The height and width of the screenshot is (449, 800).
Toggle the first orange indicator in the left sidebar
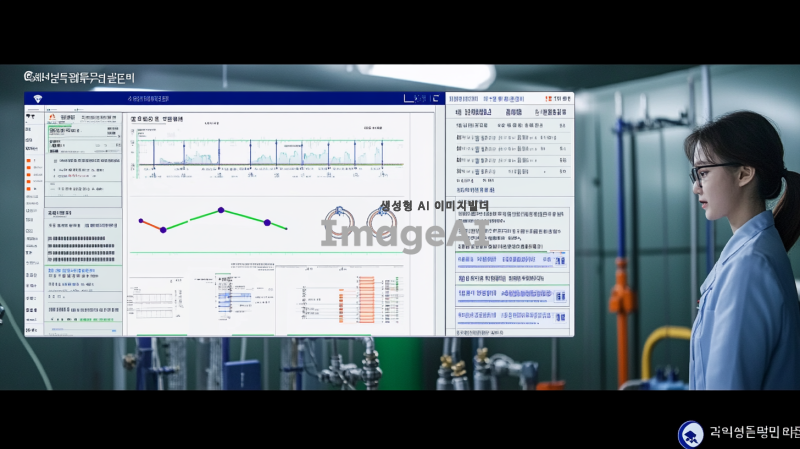tap(30, 160)
